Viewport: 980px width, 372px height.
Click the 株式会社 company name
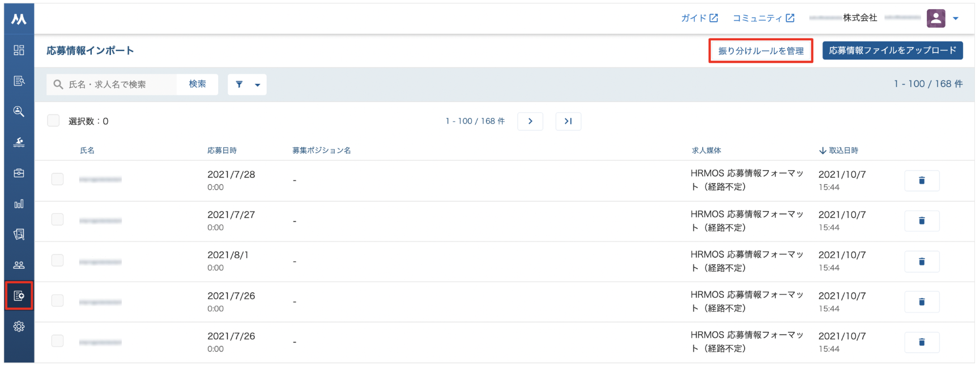click(x=860, y=18)
